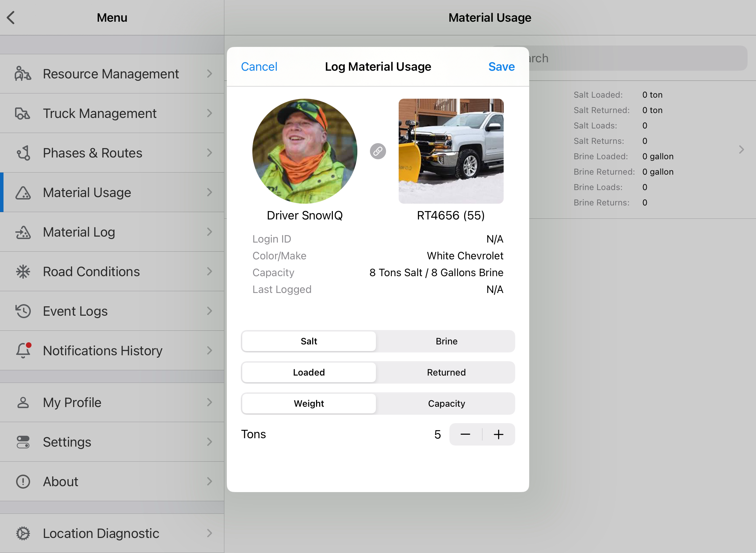Switch material type to Brine
The width and height of the screenshot is (756, 553).
pos(446,341)
